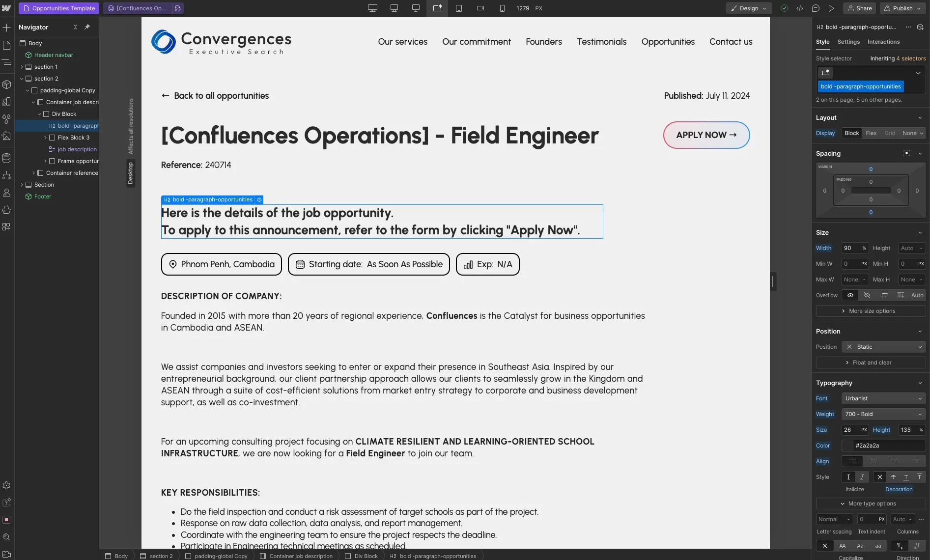Image resolution: width=930 pixels, height=560 pixels.
Task: Switch to the tablet breakpoint
Action: click(459, 8)
